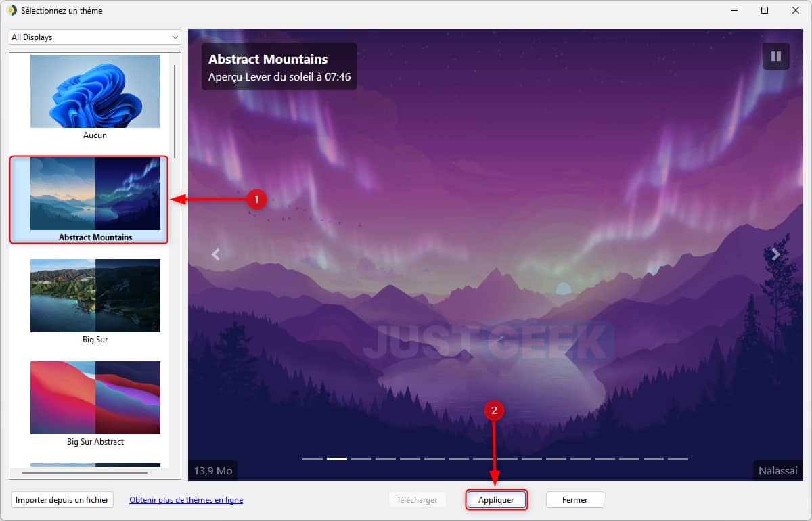This screenshot has width=812, height=521.
Task: Click the Fermer button
Action: click(574, 500)
